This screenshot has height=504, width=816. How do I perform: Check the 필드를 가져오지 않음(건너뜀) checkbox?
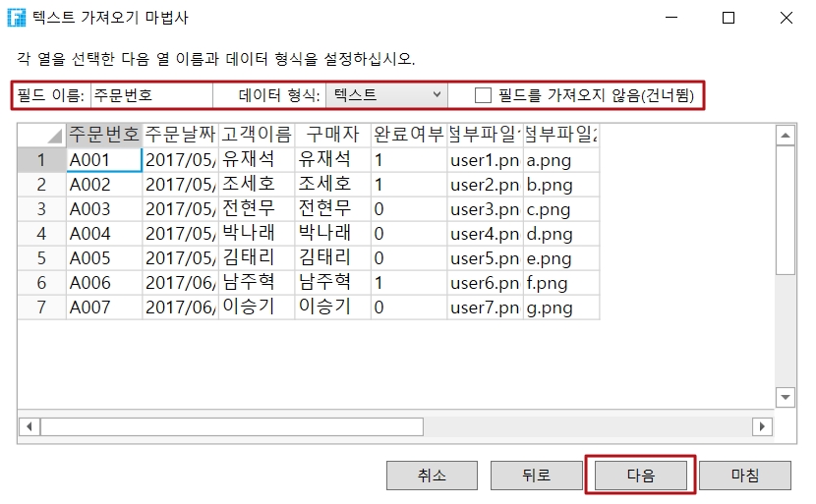click(x=483, y=95)
